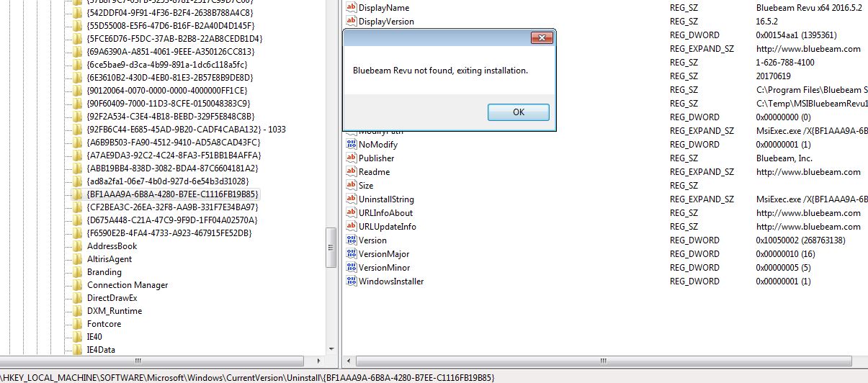Image resolution: width=868 pixels, height=383 pixels.
Task: Select the key ending in CADF4CABA132} - 1033
Action: 186,129
